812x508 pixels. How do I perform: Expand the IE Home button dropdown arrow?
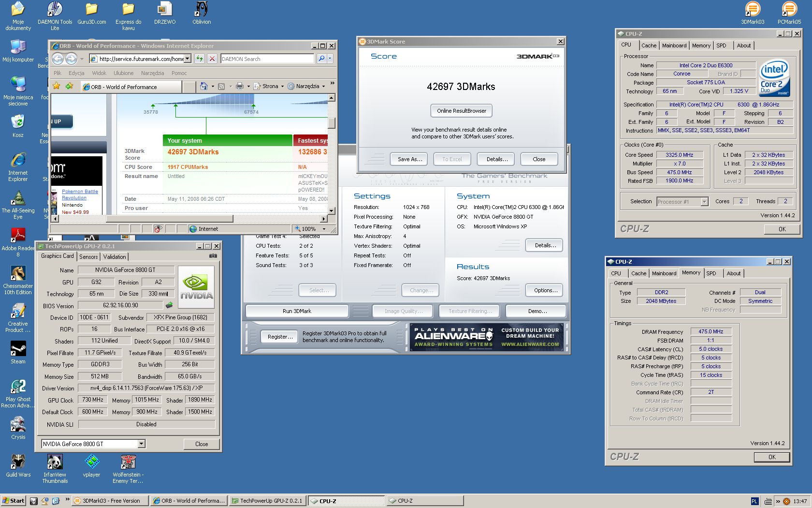(213, 86)
